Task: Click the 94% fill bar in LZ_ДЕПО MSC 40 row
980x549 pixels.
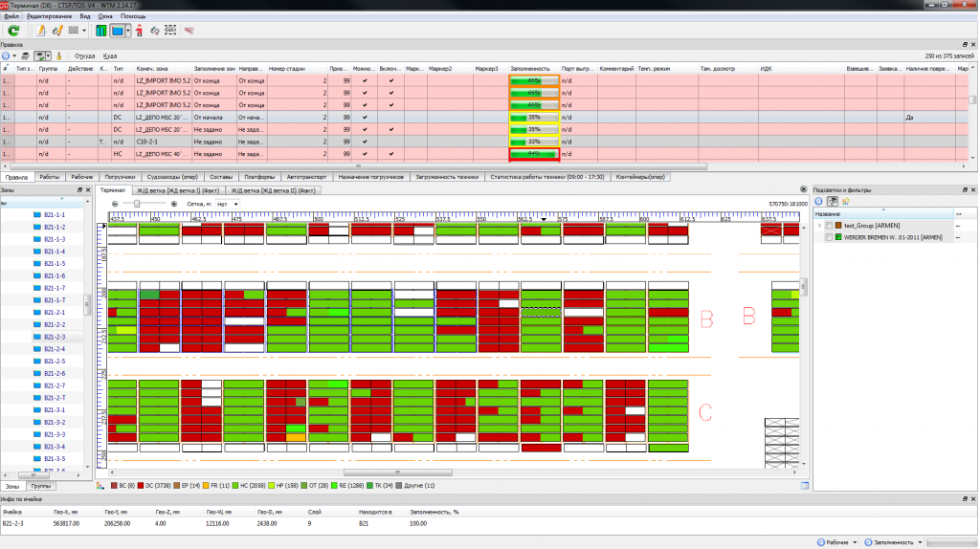Action: (x=534, y=154)
